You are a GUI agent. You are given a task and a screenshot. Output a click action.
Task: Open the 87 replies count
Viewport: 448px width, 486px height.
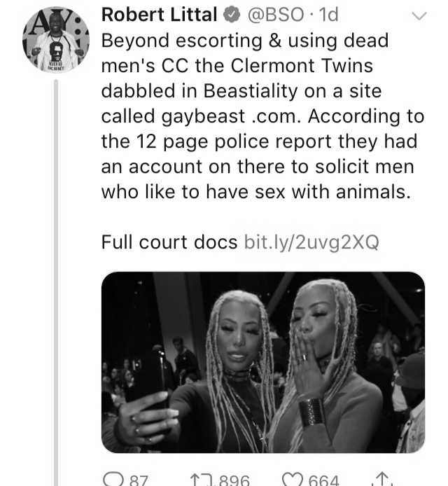pos(138,480)
